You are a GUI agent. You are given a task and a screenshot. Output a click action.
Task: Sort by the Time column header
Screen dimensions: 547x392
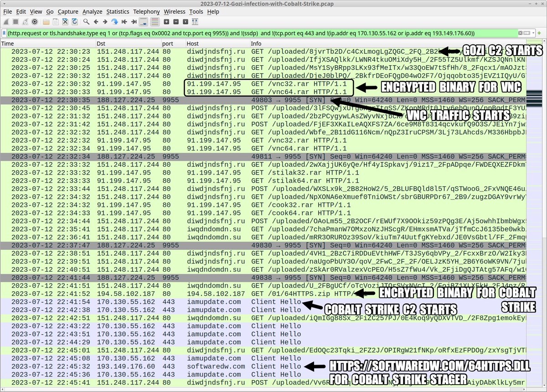(x=47, y=43)
